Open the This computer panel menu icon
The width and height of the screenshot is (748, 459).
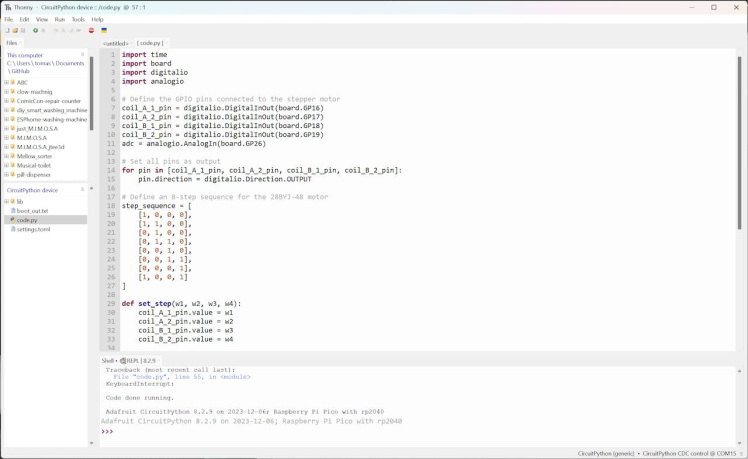(x=83, y=55)
